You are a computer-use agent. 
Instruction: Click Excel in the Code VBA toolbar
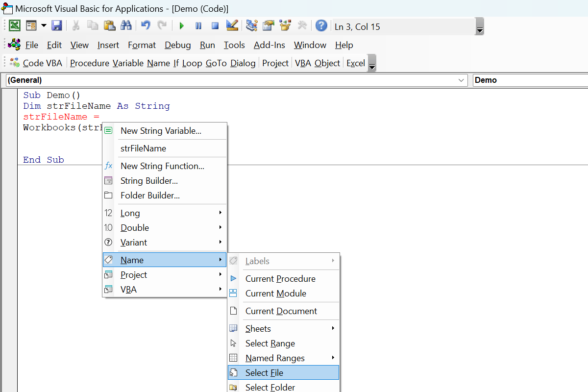click(356, 63)
